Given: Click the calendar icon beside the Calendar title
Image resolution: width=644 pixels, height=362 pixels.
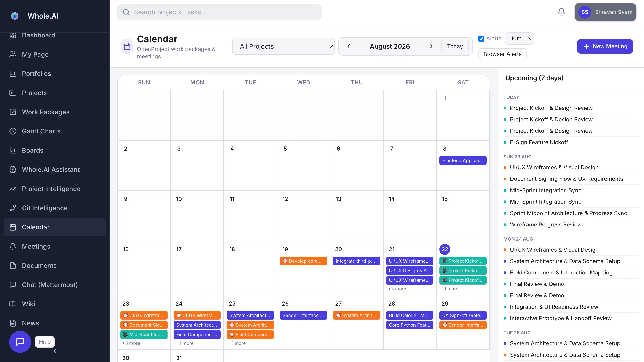Looking at the screenshot, I should point(127,46).
